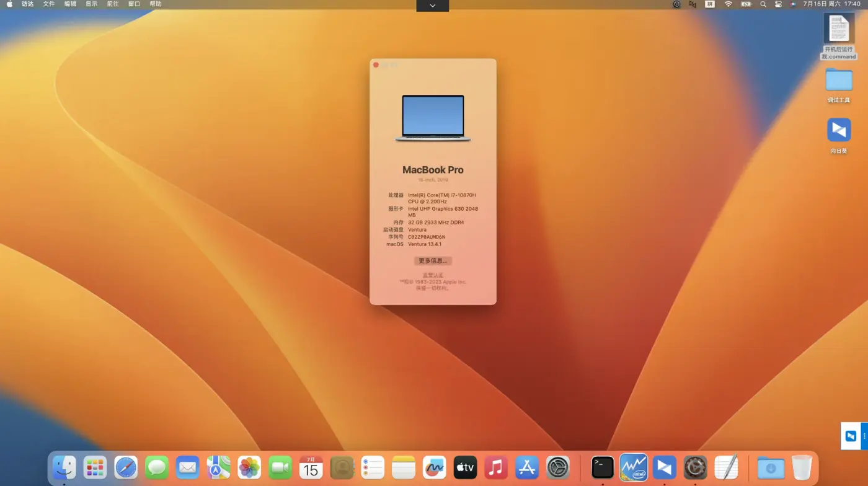Open System Settings from the Dock
Screen dimensions: 868x486
click(557, 467)
